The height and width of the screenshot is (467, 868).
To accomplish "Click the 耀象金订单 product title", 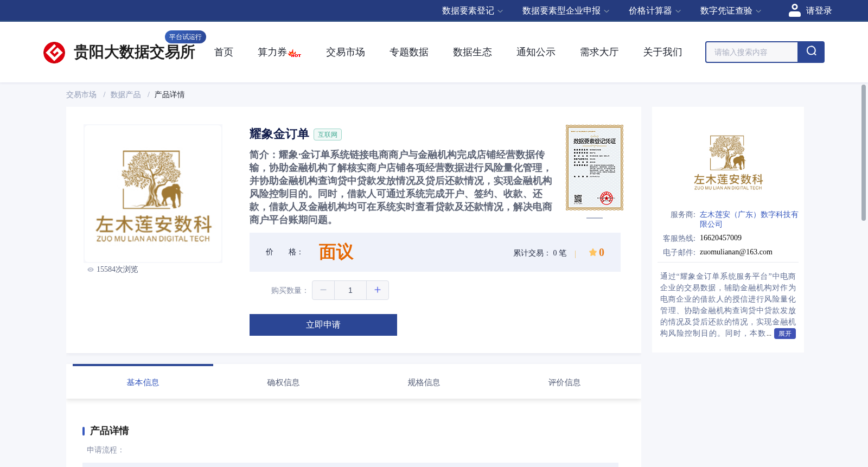I will coord(279,134).
